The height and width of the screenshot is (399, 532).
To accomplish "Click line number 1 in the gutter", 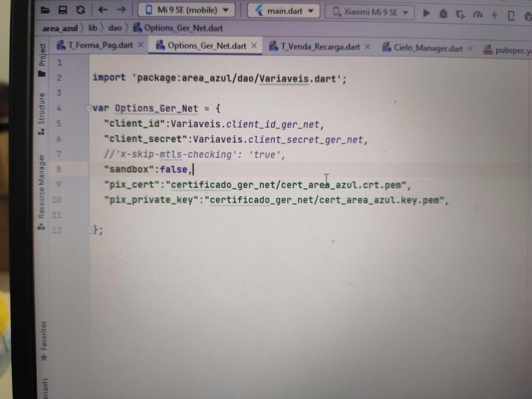I will 59,63.
